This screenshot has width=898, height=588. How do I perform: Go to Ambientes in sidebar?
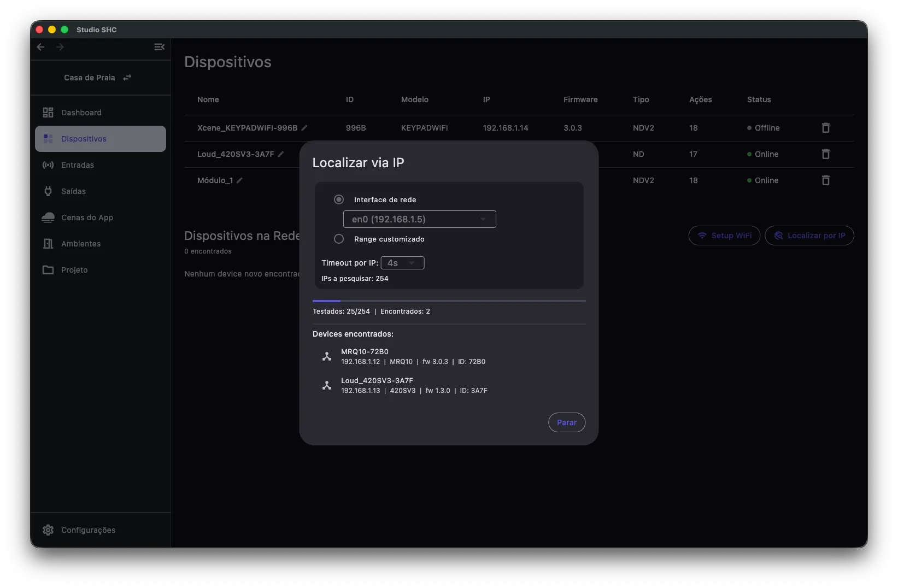101,244
